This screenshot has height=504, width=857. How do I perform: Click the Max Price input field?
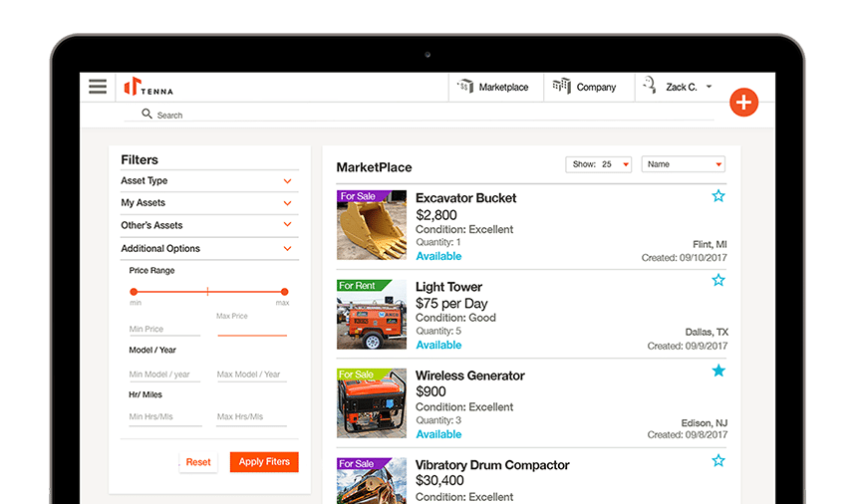tap(252, 326)
